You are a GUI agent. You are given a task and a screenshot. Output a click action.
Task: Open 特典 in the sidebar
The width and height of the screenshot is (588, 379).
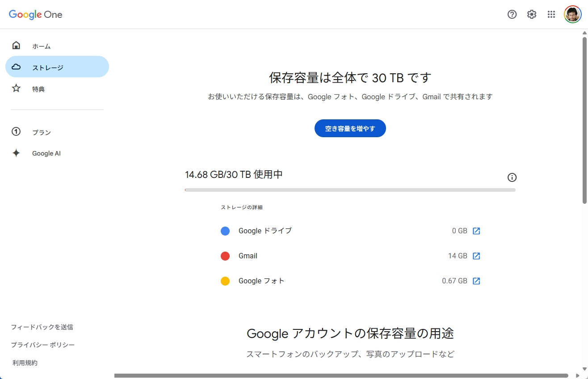57,88
